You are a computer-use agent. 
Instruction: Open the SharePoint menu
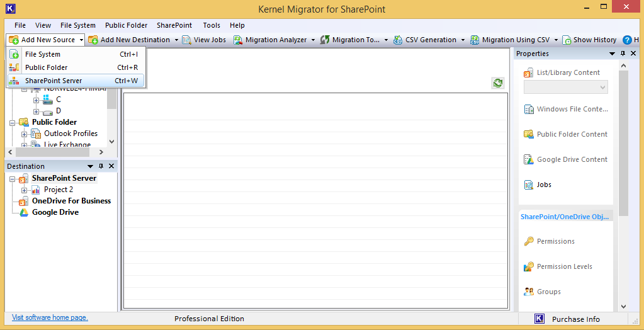click(174, 25)
